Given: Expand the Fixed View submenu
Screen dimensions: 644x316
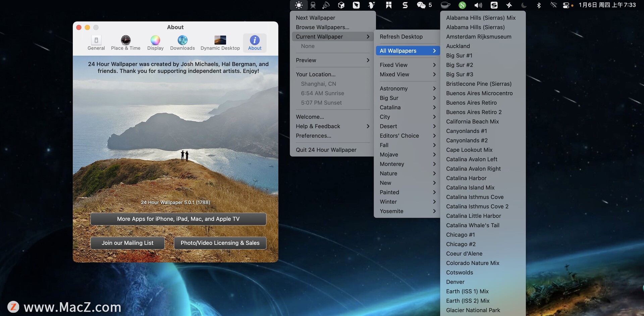Looking at the screenshot, I should (408, 65).
